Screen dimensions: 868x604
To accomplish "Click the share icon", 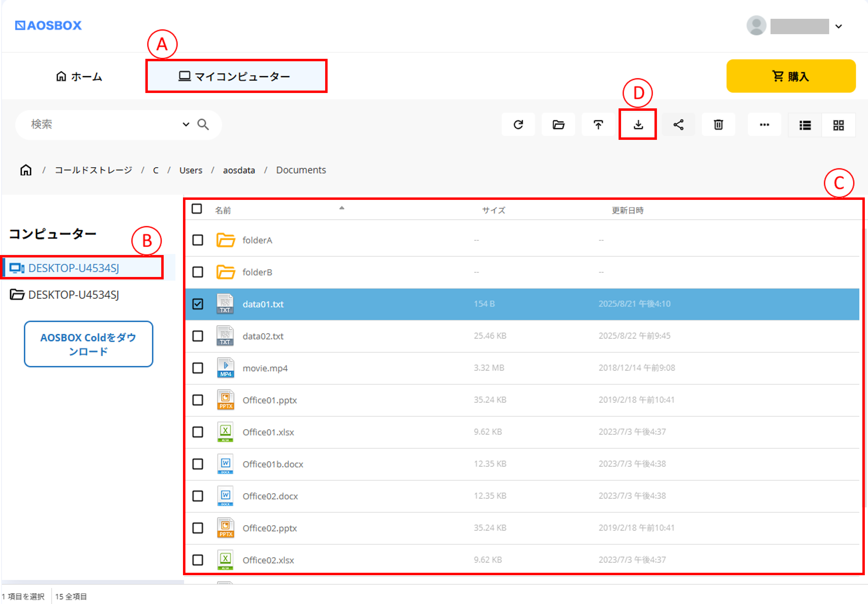I will (x=678, y=125).
